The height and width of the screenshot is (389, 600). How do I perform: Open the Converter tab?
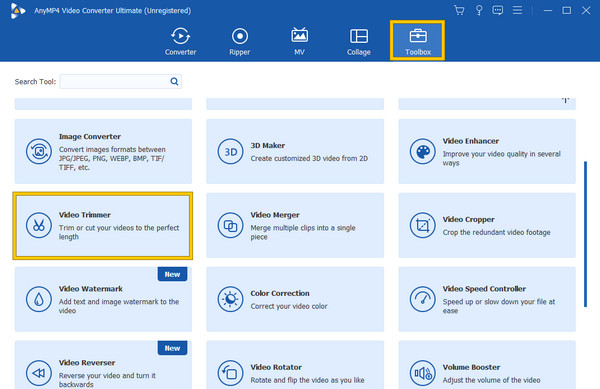[x=180, y=41]
